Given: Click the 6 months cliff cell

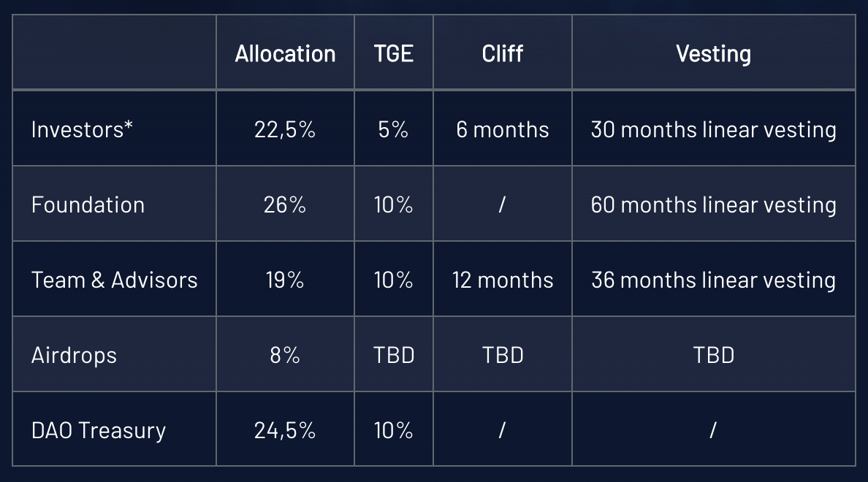Looking at the screenshot, I should click(503, 129).
